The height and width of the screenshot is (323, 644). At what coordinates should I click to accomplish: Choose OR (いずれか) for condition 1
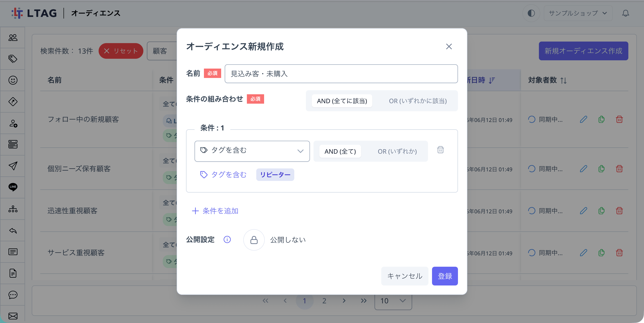[397, 151]
